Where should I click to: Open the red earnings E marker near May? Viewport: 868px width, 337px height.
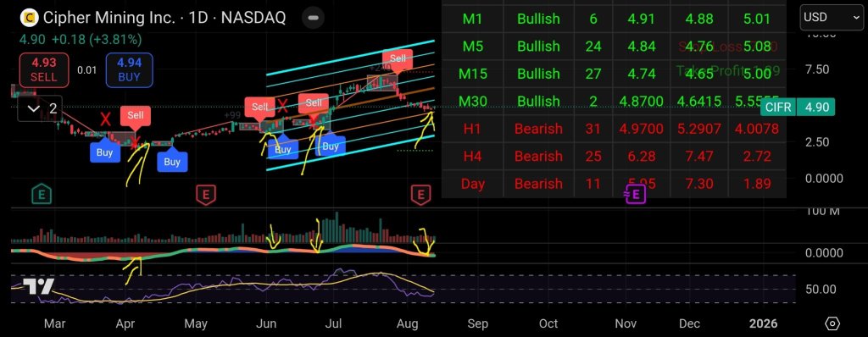(x=206, y=194)
